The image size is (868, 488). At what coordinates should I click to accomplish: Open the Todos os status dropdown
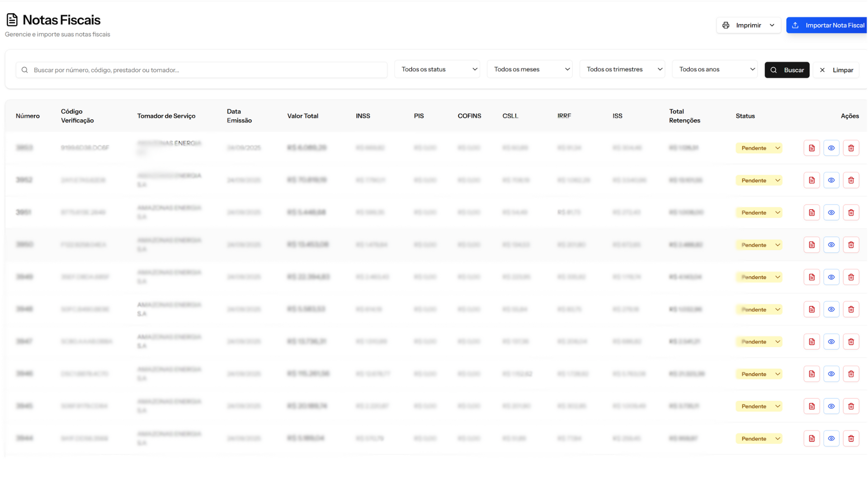click(437, 69)
